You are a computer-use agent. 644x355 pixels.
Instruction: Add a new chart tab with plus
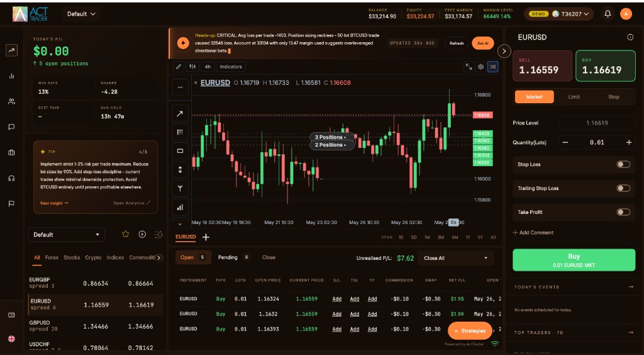[206, 237]
